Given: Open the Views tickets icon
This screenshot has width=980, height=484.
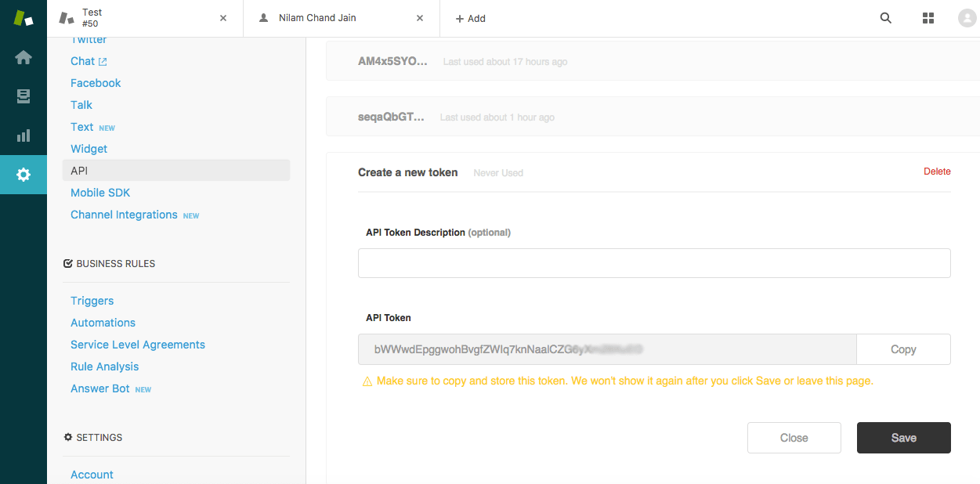Looking at the screenshot, I should [24, 96].
